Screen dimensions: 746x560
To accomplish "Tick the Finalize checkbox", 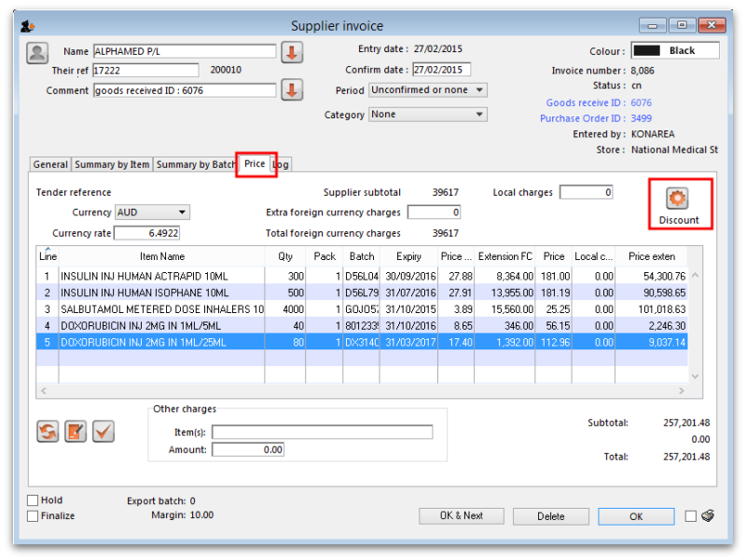I will click(x=34, y=515).
